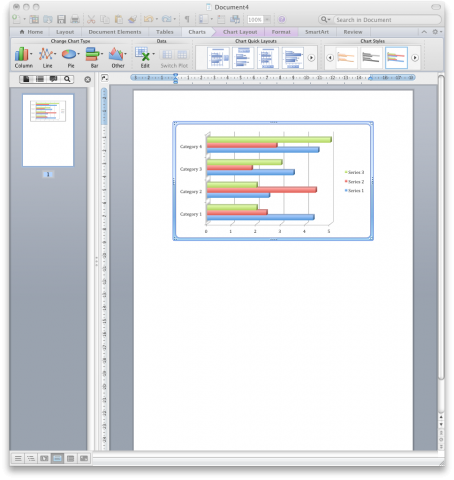Change chart type to Bar
The width and height of the screenshot is (454, 480).
tap(93, 57)
